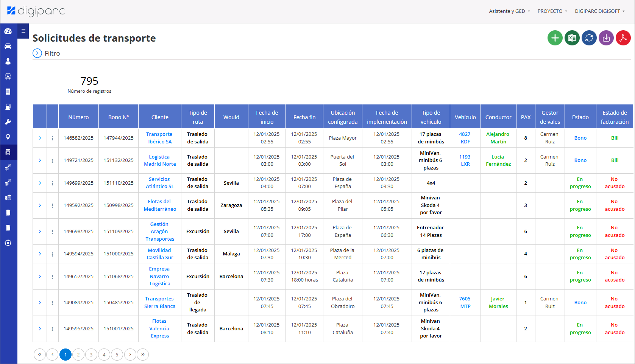This screenshot has height=364, width=635.
Task: Open the car icon in sidebar
Action: [x=8, y=46]
